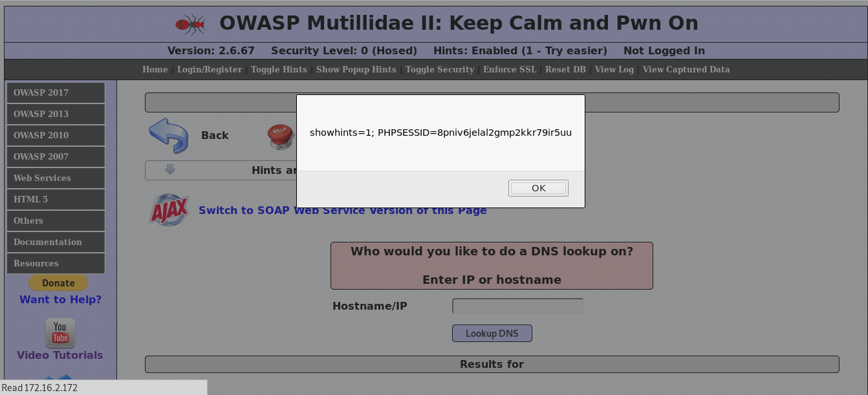This screenshot has height=395, width=868.
Task: Select Home from the navigation menu
Action: click(155, 69)
